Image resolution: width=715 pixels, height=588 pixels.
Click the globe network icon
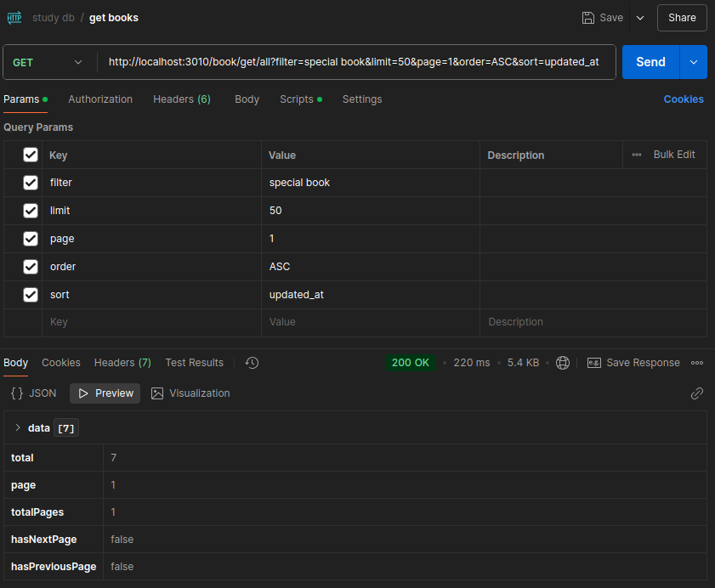point(563,363)
